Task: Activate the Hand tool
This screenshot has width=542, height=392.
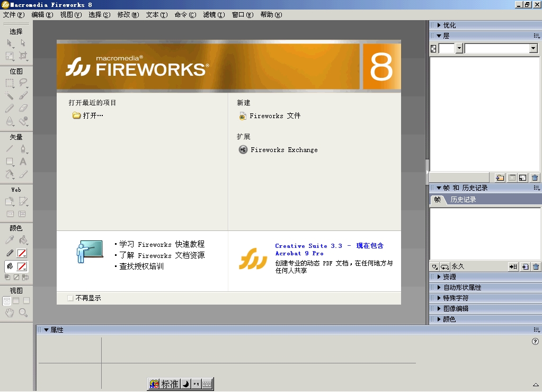Action: click(x=10, y=313)
